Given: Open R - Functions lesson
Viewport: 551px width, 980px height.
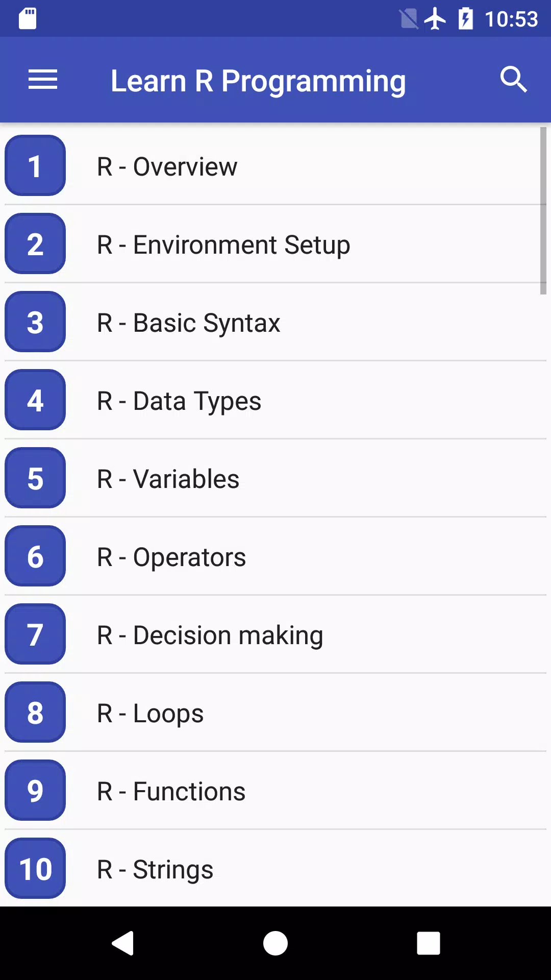Looking at the screenshot, I should 275,791.
